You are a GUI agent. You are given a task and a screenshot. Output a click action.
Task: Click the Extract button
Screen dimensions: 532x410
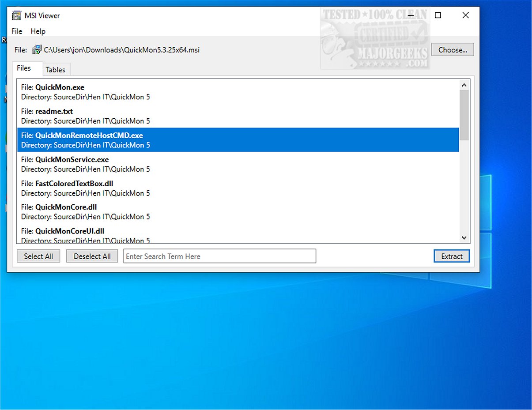[452, 256]
